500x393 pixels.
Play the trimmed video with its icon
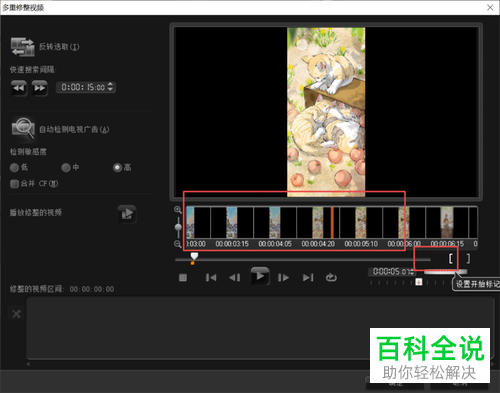[127, 214]
